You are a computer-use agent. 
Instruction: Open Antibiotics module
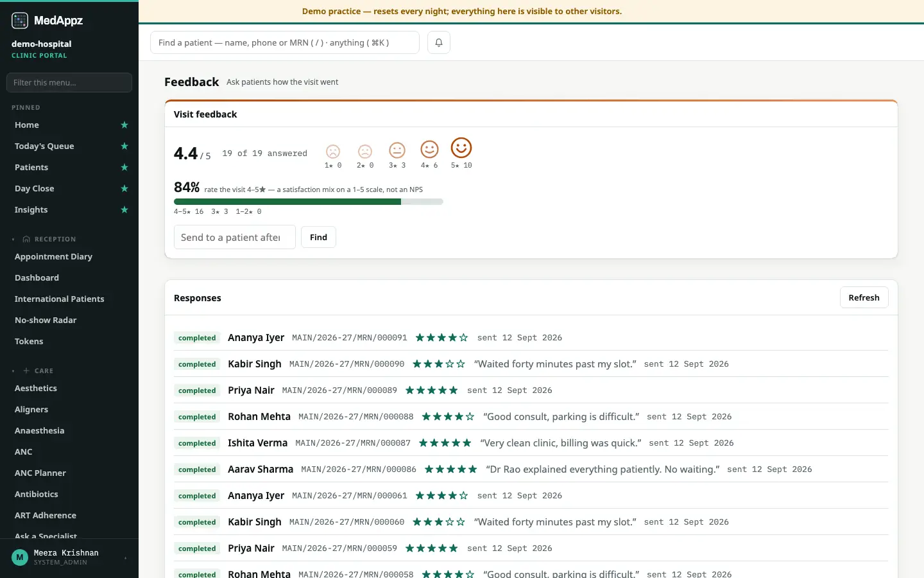click(x=37, y=495)
